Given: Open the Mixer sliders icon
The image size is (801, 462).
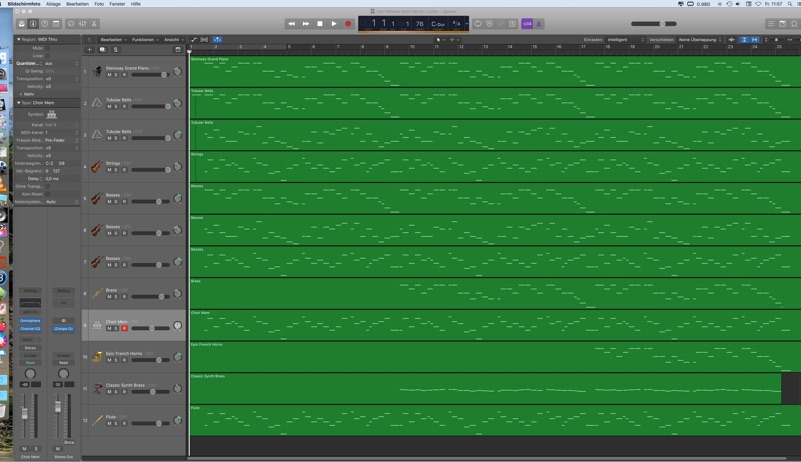Looking at the screenshot, I should (82, 24).
